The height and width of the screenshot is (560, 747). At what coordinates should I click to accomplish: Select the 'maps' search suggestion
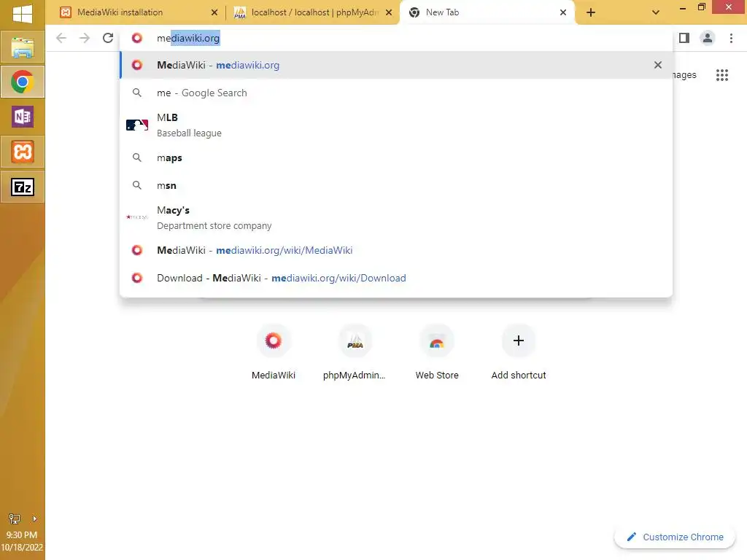tap(396, 157)
